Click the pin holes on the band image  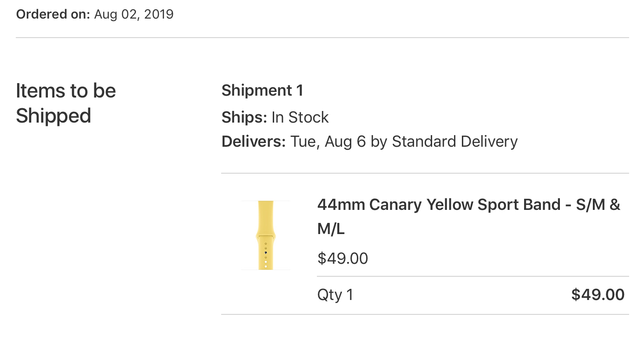266,254
